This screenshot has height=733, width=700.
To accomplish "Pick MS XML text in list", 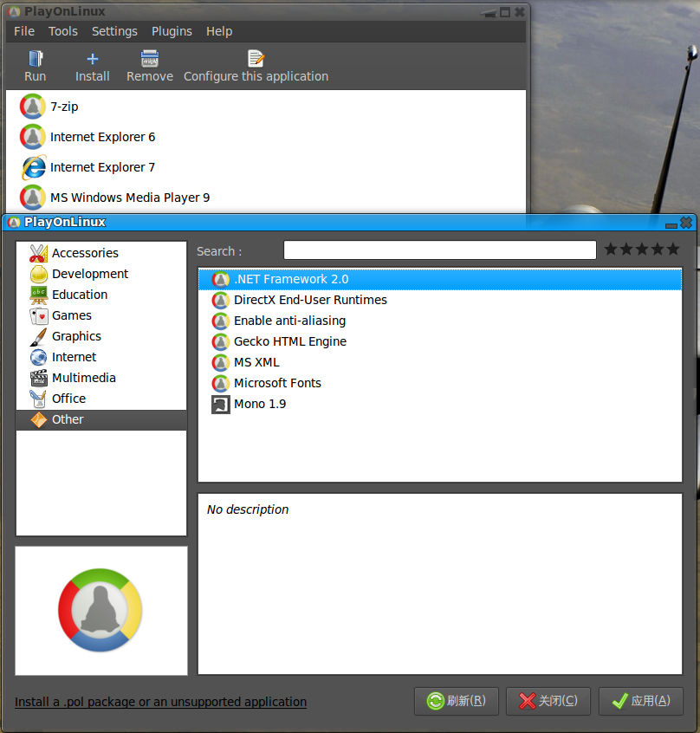I will 256,363.
